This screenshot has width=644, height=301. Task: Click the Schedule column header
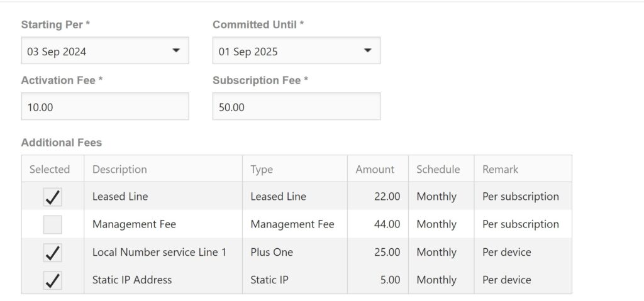coord(438,169)
